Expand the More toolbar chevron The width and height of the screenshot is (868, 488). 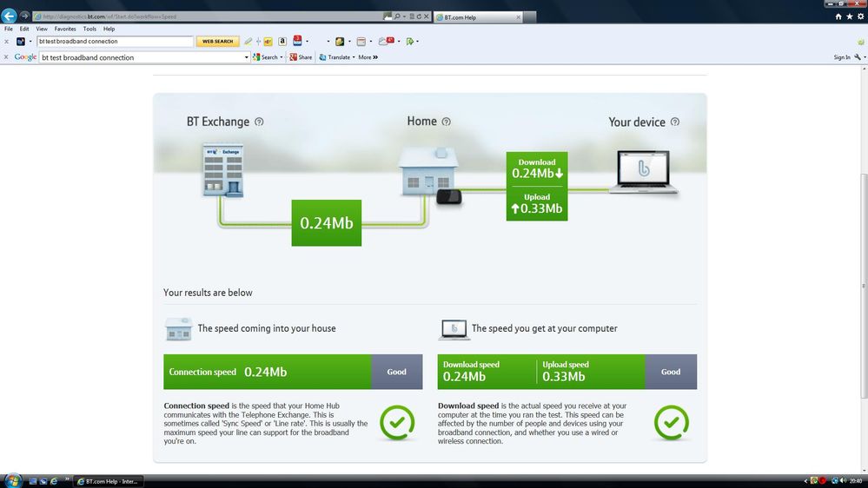point(375,57)
